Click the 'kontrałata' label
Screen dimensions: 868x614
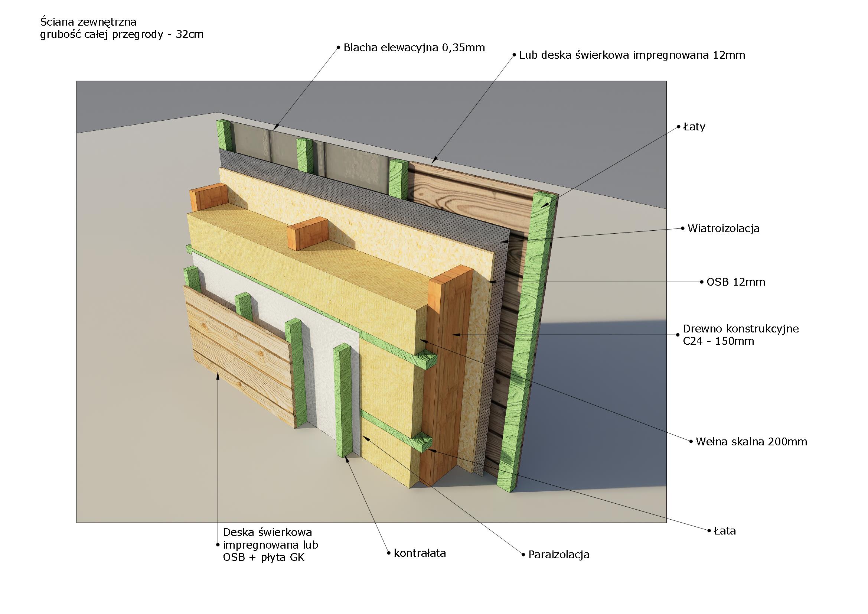(x=420, y=553)
